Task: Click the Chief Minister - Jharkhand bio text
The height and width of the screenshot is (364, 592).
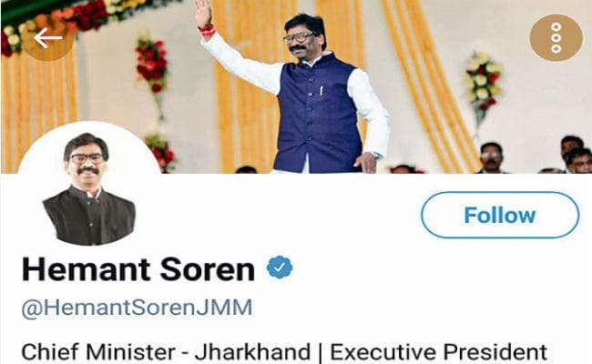Action: [x=166, y=351]
